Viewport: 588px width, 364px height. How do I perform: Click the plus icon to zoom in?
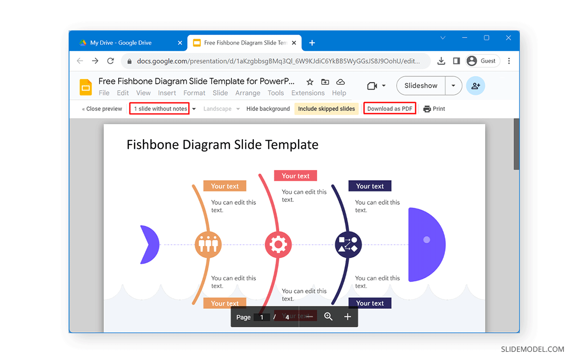pos(347,316)
